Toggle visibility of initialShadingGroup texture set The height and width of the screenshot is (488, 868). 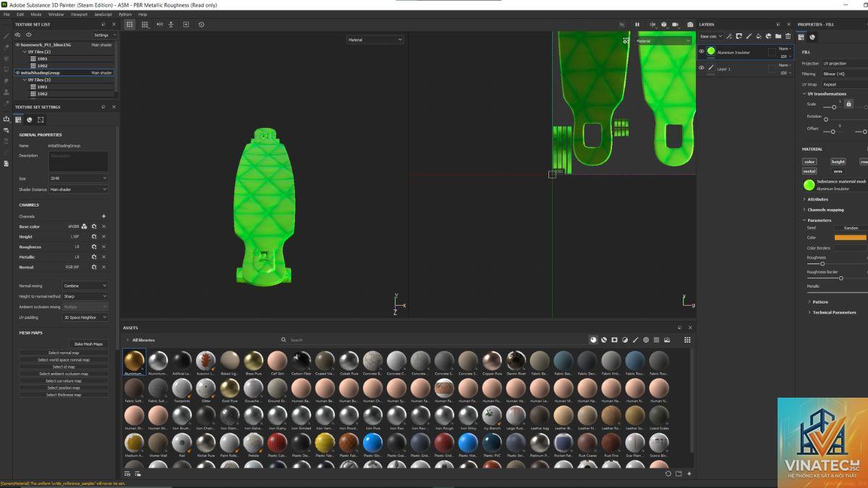point(18,73)
